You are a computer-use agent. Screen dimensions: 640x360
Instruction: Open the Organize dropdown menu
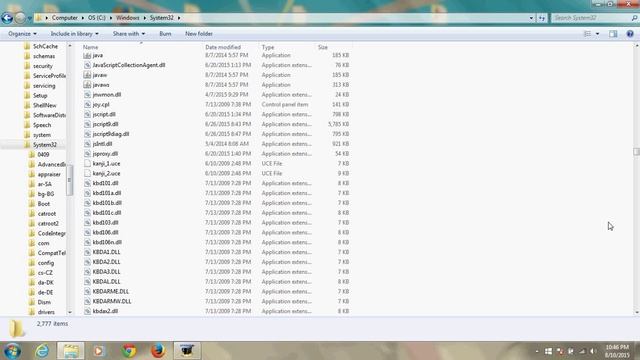pyautogui.click(x=22, y=34)
